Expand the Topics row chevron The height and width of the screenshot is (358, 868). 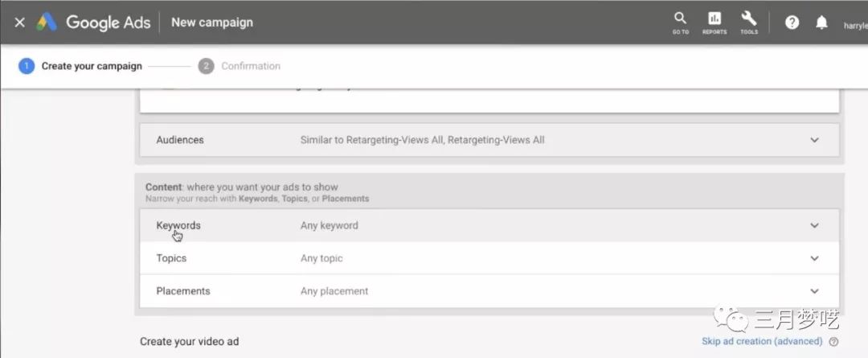point(814,258)
